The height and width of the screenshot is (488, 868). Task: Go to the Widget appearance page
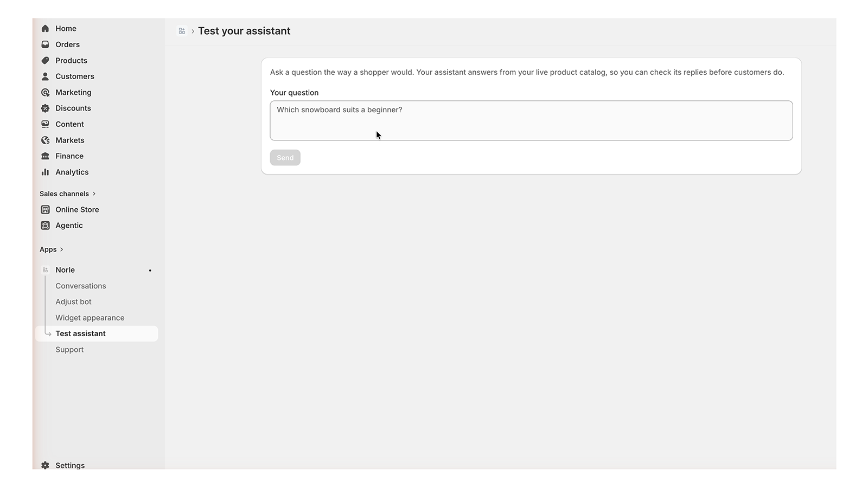[90, 318]
